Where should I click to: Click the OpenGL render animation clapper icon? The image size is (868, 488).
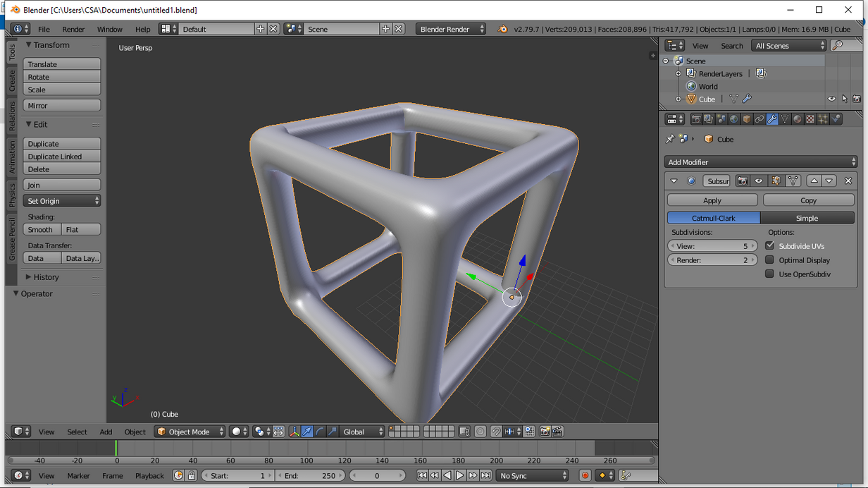click(x=557, y=432)
